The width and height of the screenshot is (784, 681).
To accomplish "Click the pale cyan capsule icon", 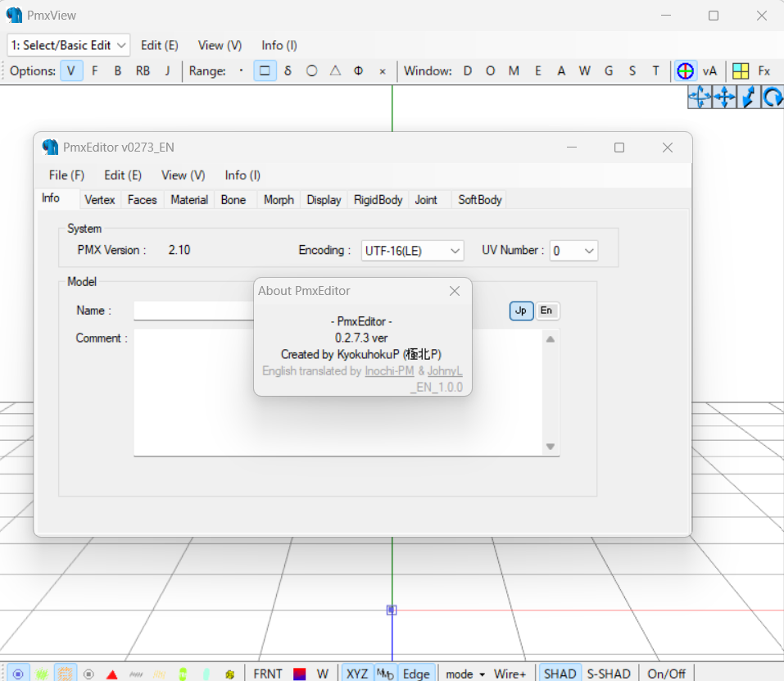I will tap(206, 674).
